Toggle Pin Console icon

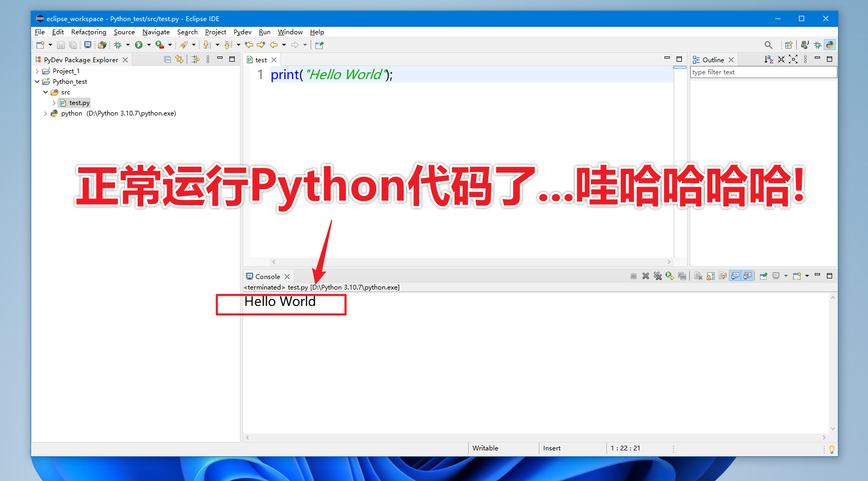763,276
